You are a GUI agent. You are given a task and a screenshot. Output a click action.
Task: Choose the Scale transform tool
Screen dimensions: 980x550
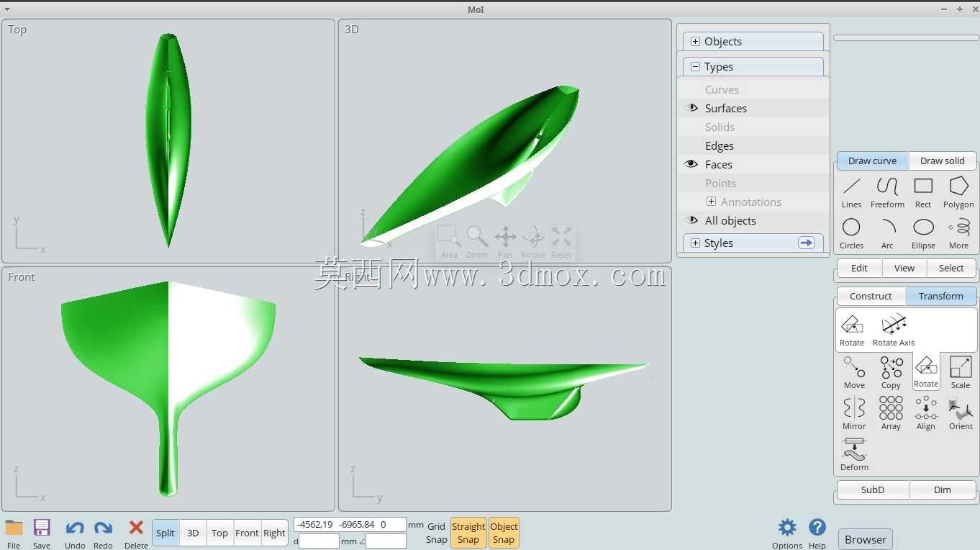point(961,373)
